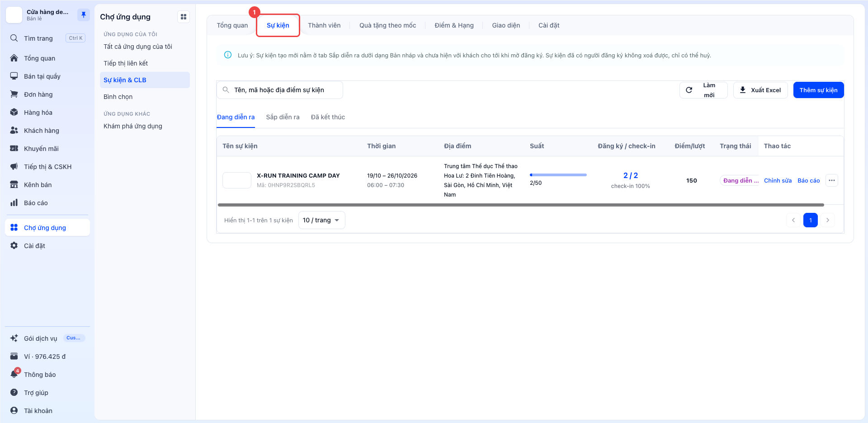Open Tiếp thị & CSKH megaphone icon

[x=14, y=166]
